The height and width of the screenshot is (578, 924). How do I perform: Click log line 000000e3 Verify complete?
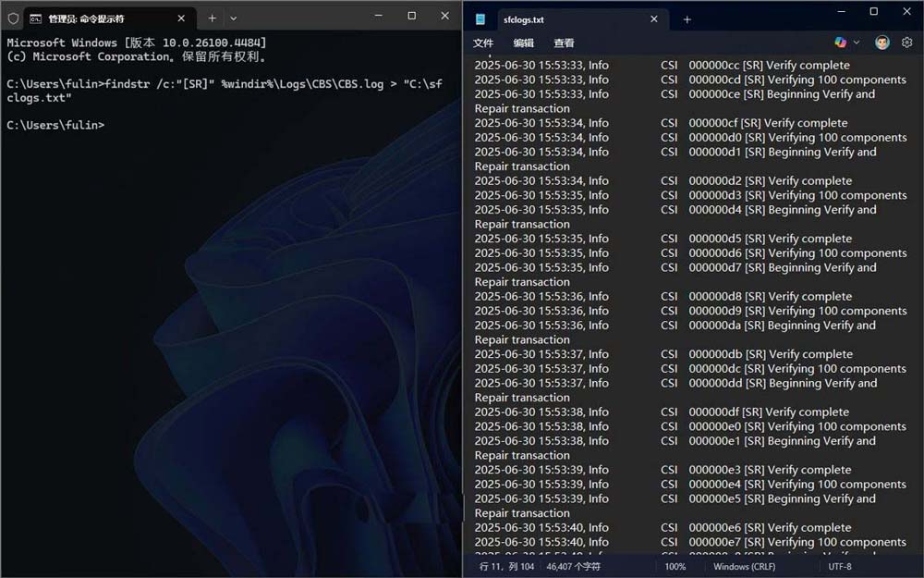click(x=663, y=470)
